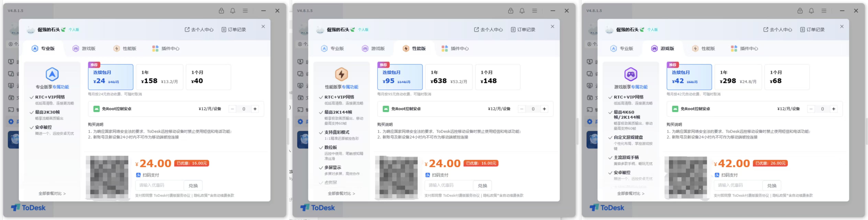Expand 全部套餐对比 under 专业版 feature list
The height and width of the screenshot is (220, 868).
point(52,193)
